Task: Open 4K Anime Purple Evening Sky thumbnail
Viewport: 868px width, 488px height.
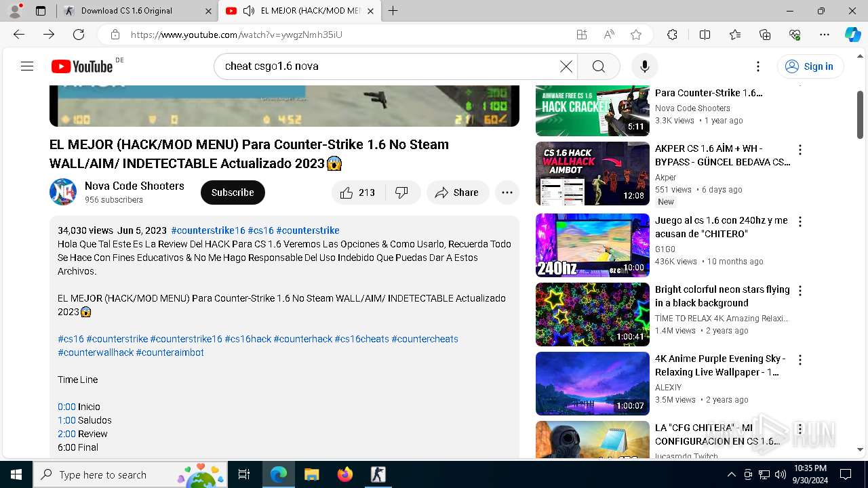Action: click(x=592, y=384)
